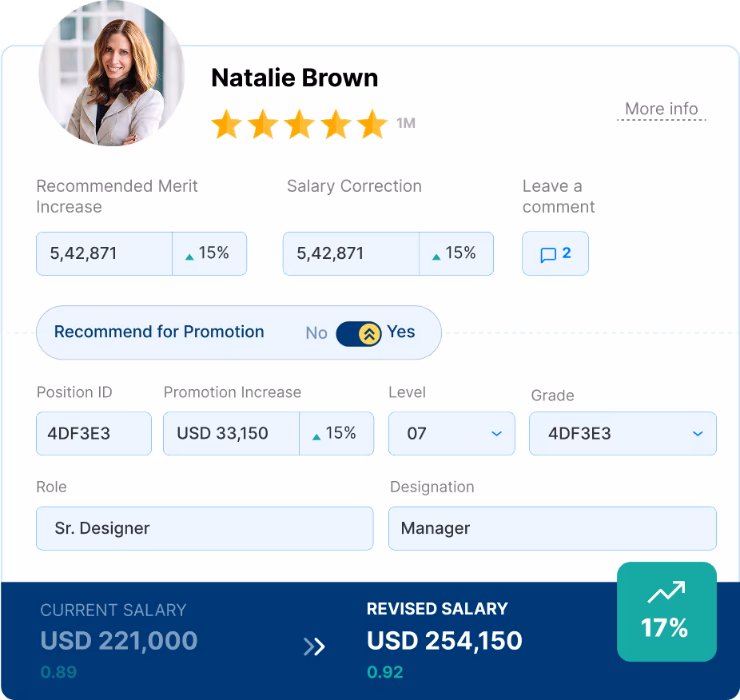Click the 0.92 ratio under revised salary
This screenshot has width=740, height=700.
click(x=385, y=672)
